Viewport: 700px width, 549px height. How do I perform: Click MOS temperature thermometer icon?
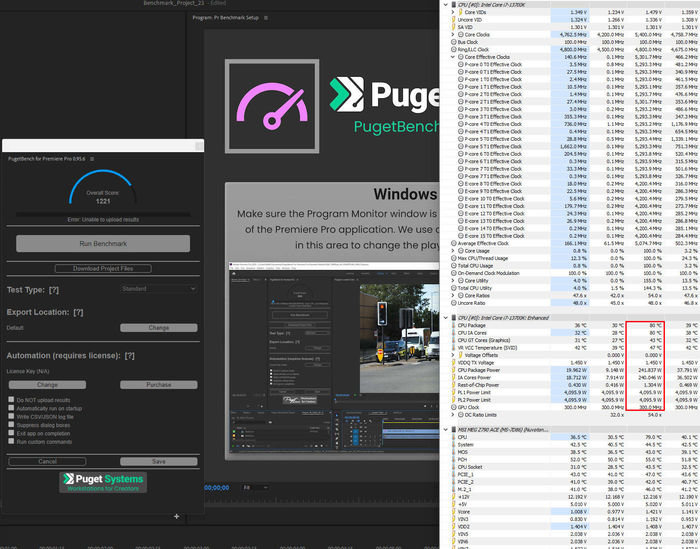point(454,452)
